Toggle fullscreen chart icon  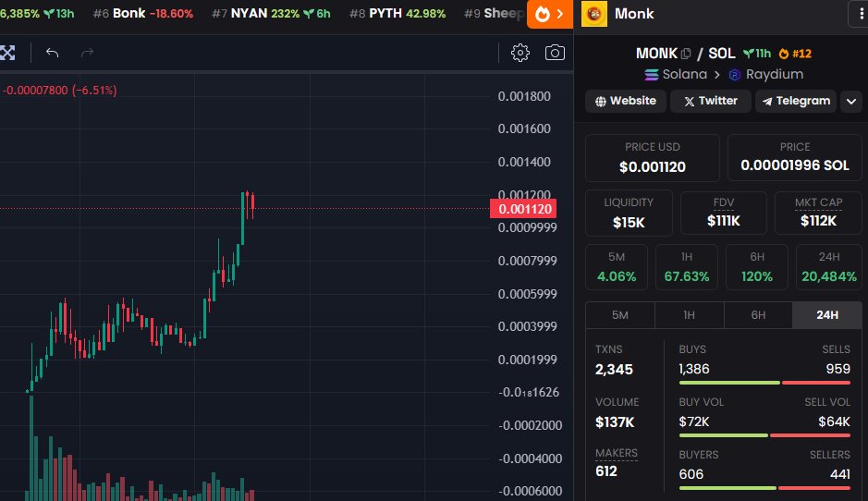tap(7, 53)
